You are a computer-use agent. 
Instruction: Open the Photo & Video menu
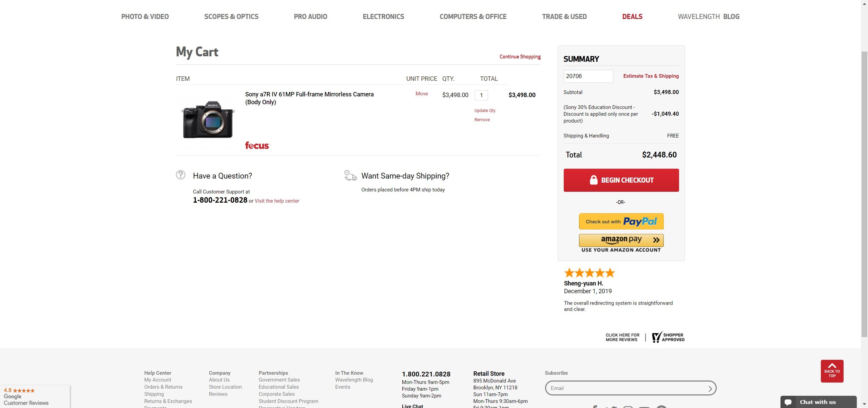145,17
